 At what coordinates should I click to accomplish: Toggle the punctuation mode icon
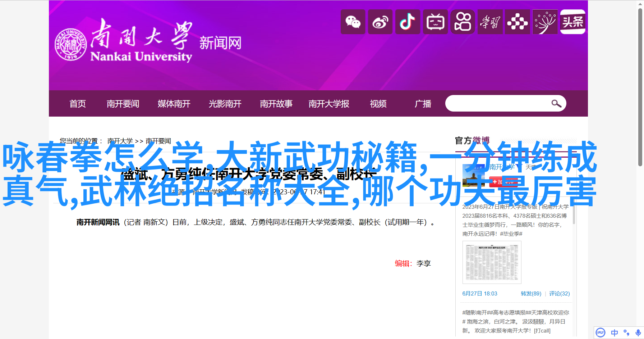coord(626,333)
